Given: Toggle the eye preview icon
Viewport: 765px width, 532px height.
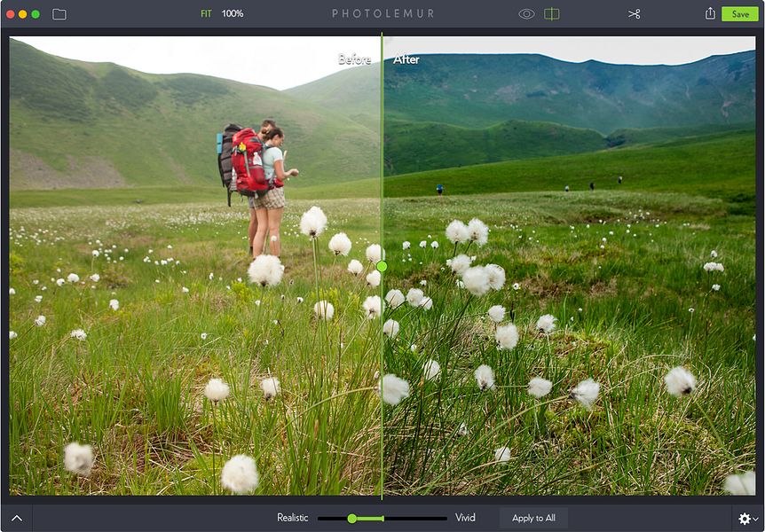Looking at the screenshot, I should click(526, 14).
